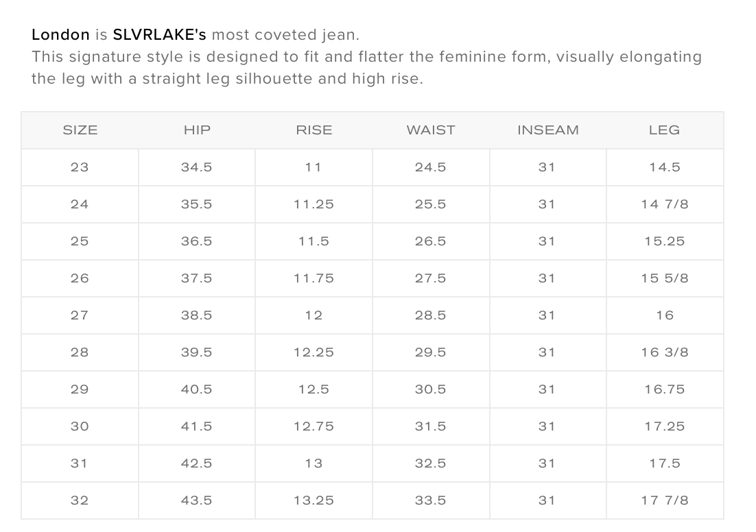
Task: Open the SLVRLAKE's brand link
Action: [159, 34]
